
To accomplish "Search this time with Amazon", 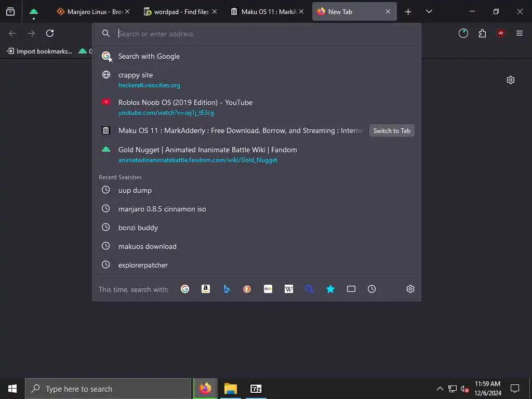I will [206, 289].
